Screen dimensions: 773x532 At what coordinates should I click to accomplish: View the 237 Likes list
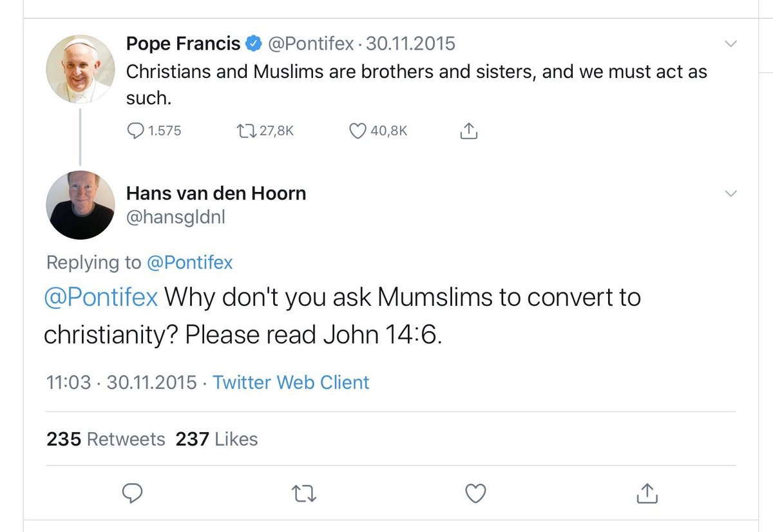pyautogui.click(x=216, y=439)
